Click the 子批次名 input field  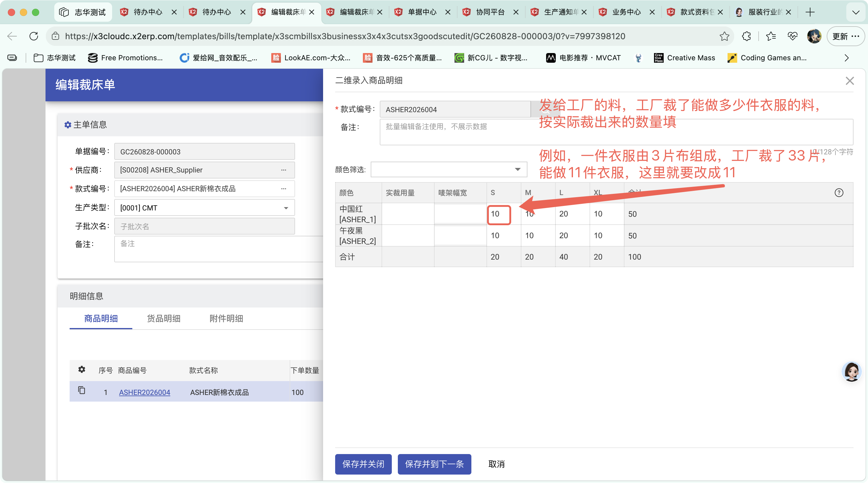(205, 226)
